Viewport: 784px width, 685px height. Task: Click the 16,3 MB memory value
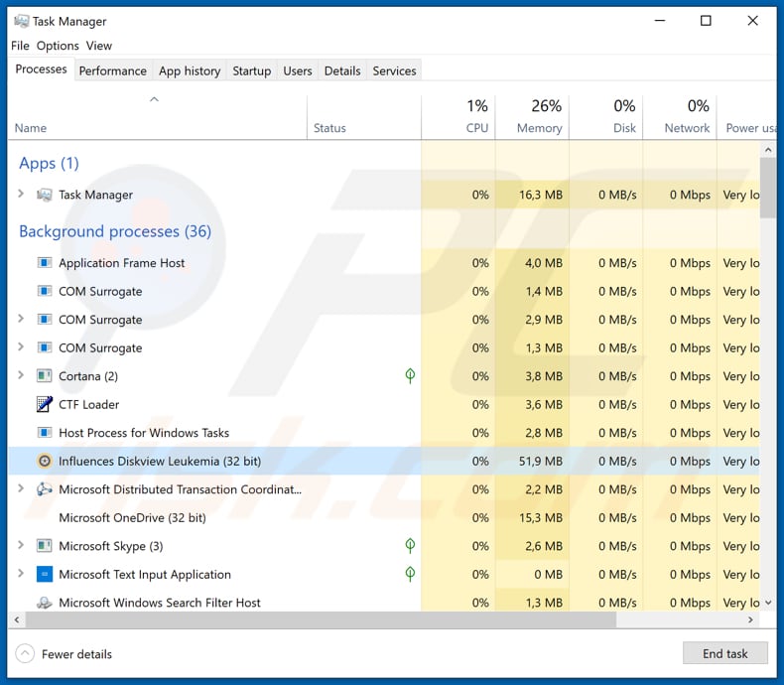pyautogui.click(x=541, y=195)
